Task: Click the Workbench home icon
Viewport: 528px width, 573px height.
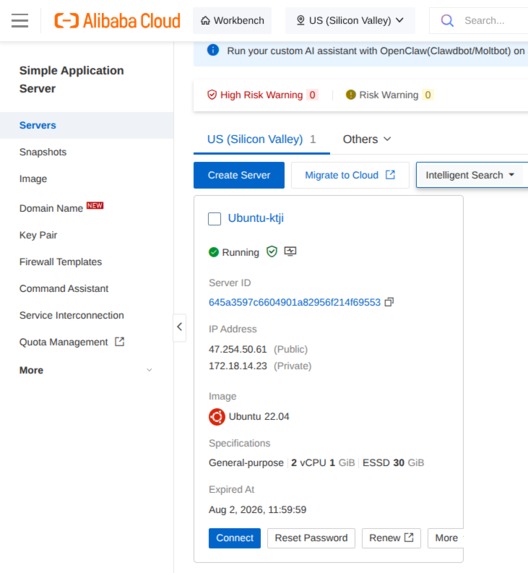Action: tap(205, 20)
